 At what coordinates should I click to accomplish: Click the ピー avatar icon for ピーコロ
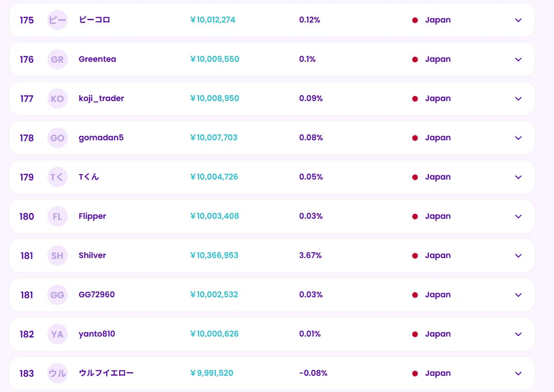(x=57, y=20)
